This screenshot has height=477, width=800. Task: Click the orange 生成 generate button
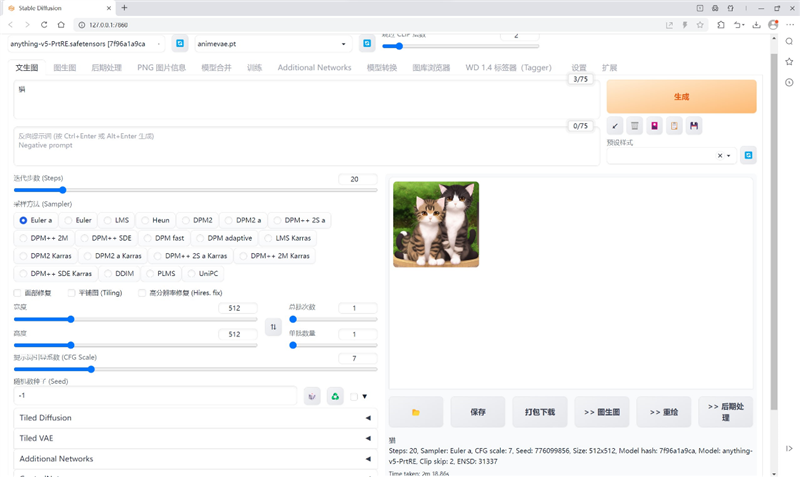tap(681, 96)
